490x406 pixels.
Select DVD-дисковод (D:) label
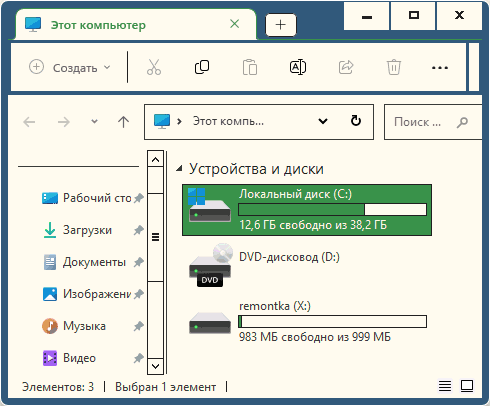point(289,257)
